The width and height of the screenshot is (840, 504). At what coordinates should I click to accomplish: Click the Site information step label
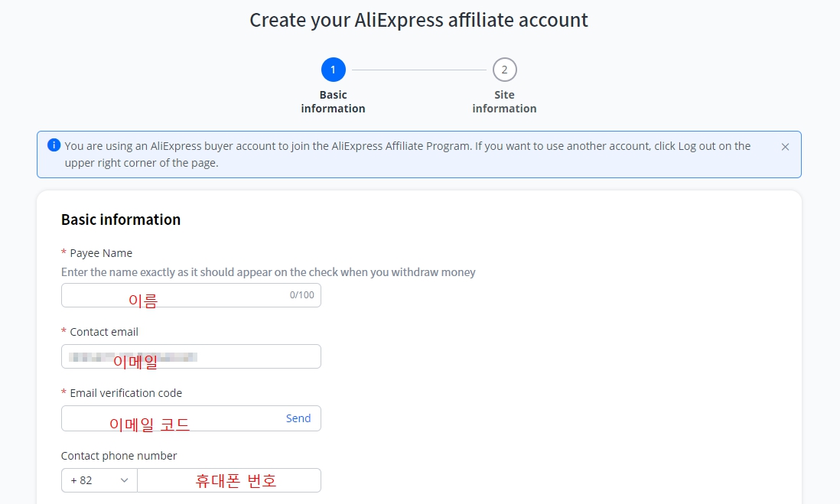(504, 102)
